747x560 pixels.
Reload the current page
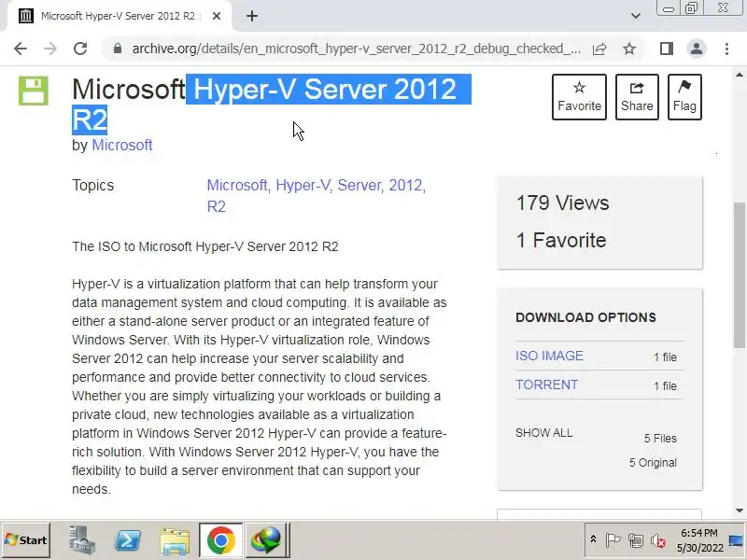point(80,49)
